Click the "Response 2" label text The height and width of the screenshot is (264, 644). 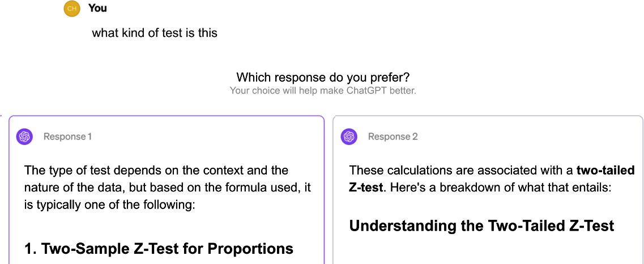pyautogui.click(x=393, y=137)
